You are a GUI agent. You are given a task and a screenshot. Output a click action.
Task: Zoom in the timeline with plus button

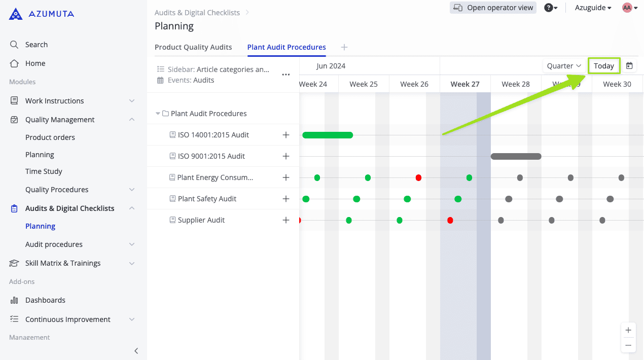[628, 330]
